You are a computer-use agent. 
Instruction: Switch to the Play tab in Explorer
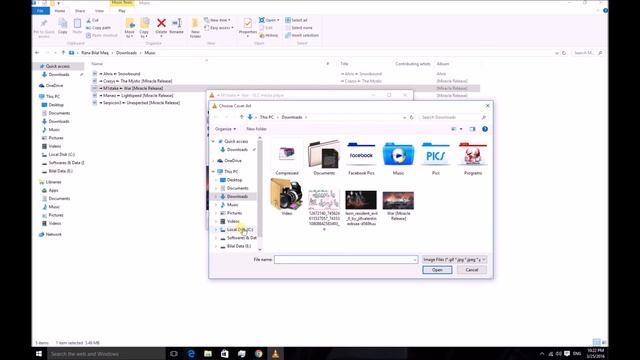click(x=122, y=11)
